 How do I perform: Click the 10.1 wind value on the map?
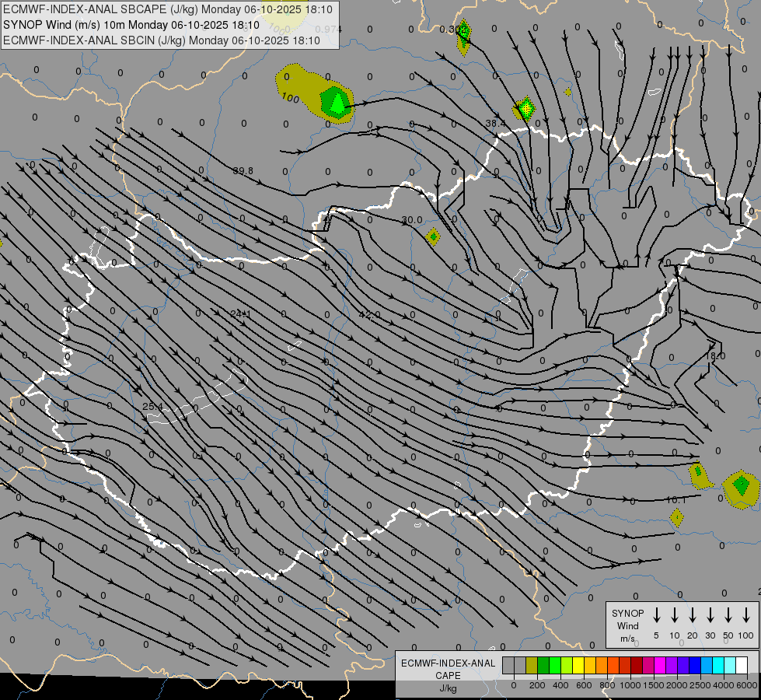676,500
